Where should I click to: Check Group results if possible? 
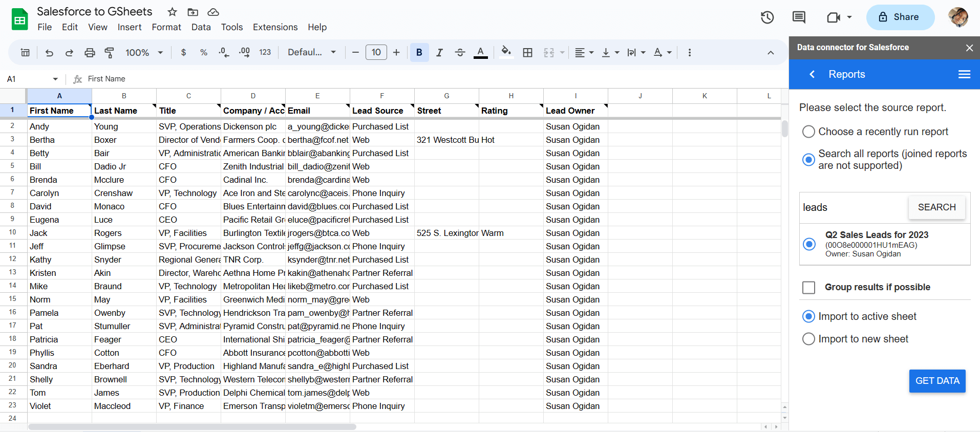point(809,288)
